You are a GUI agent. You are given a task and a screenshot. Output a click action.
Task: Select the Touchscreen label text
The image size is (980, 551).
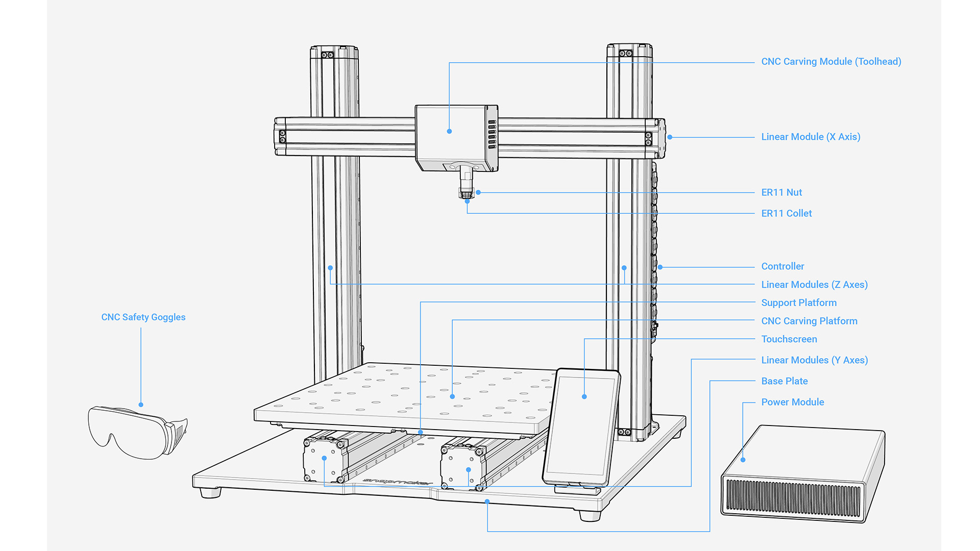pos(789,339)
